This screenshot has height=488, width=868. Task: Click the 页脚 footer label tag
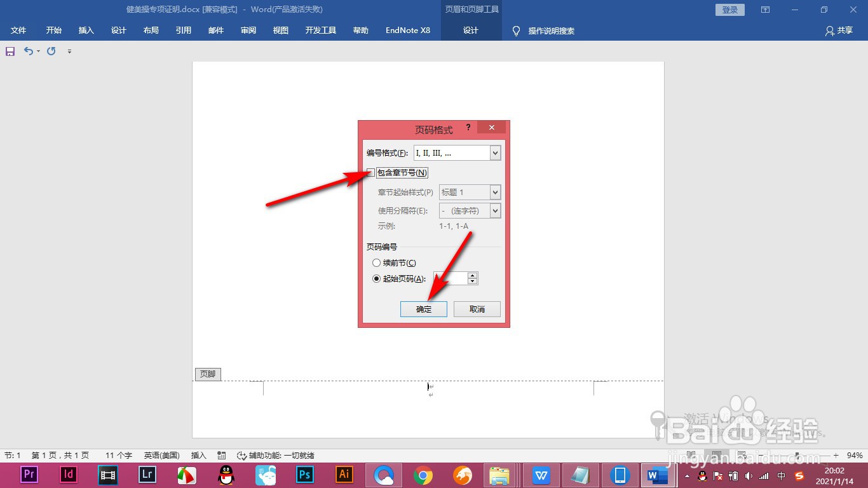[x=208, y=374]
